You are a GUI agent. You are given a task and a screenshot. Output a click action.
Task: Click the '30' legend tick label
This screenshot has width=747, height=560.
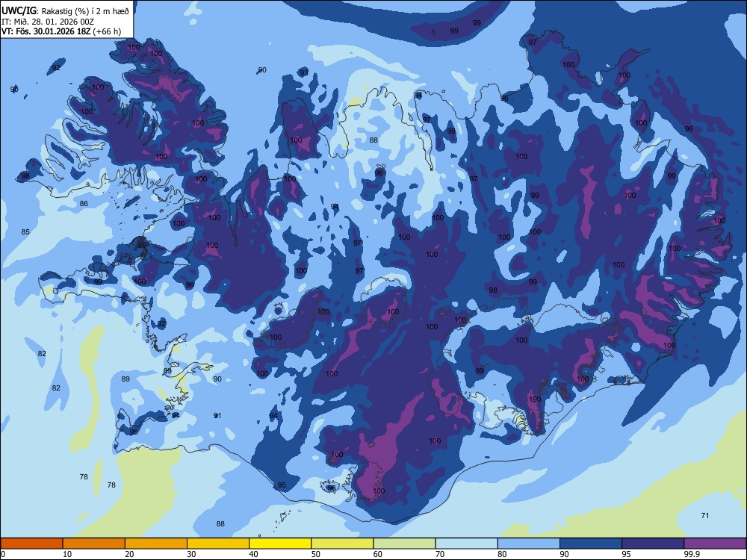191,554
